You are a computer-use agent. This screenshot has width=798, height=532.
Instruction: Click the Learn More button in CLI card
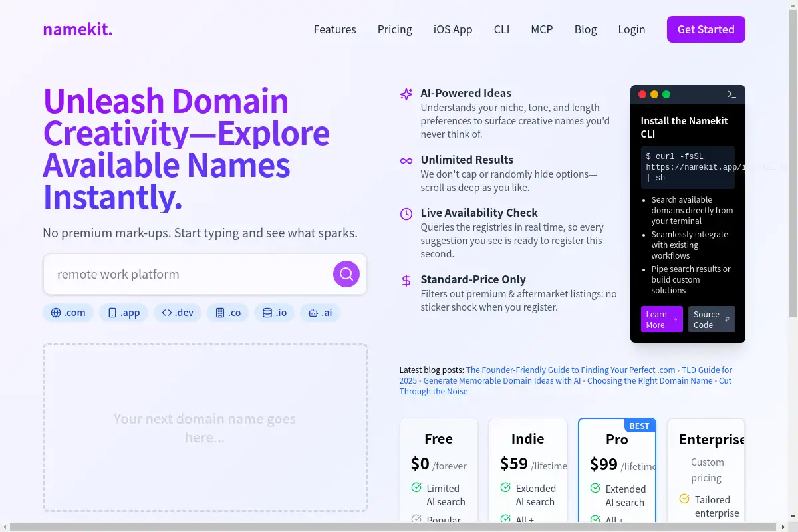662,319
